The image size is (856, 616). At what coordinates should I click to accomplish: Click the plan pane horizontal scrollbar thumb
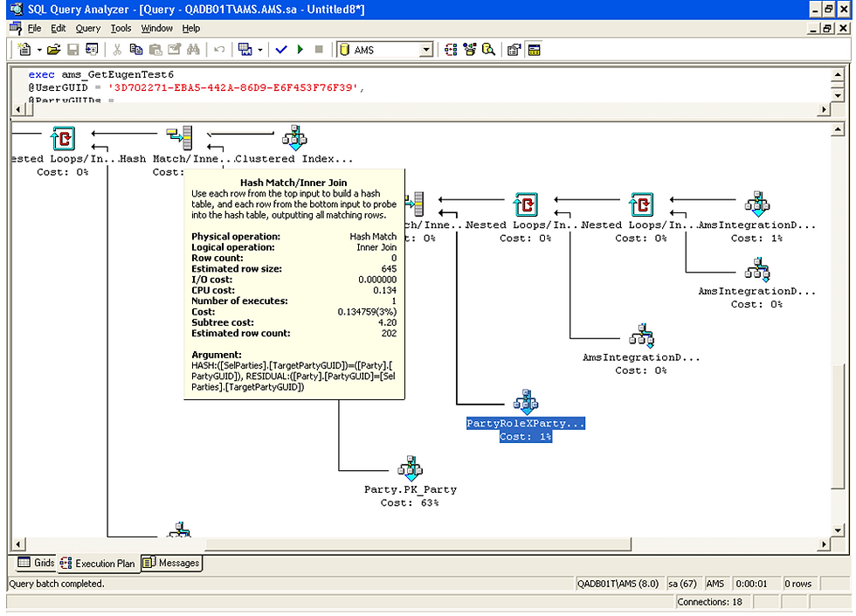tap(418, 543)
